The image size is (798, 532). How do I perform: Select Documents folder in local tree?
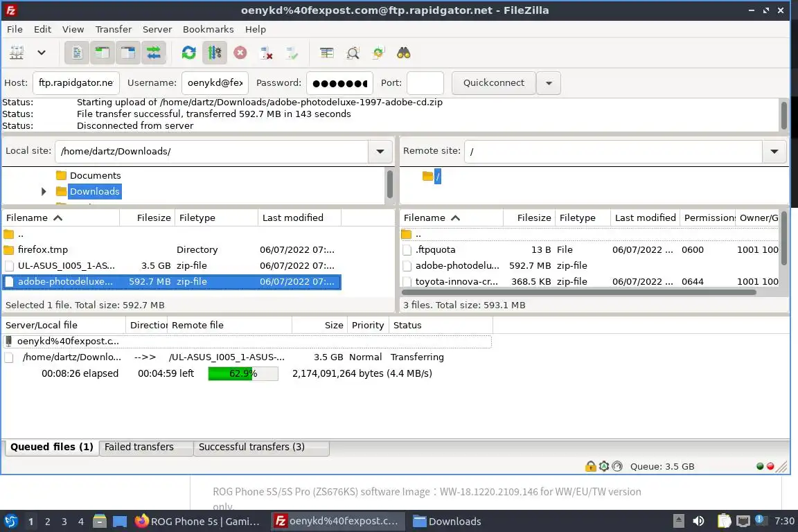95,176
